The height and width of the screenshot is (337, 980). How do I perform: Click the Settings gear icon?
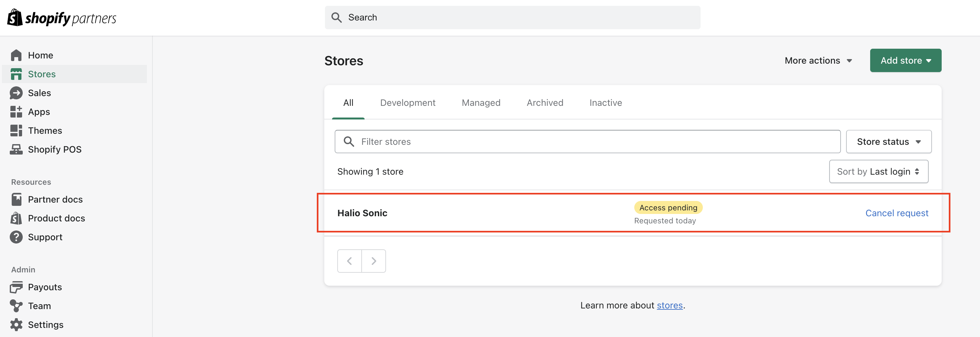pyautogui.click(x=16, y=325)
